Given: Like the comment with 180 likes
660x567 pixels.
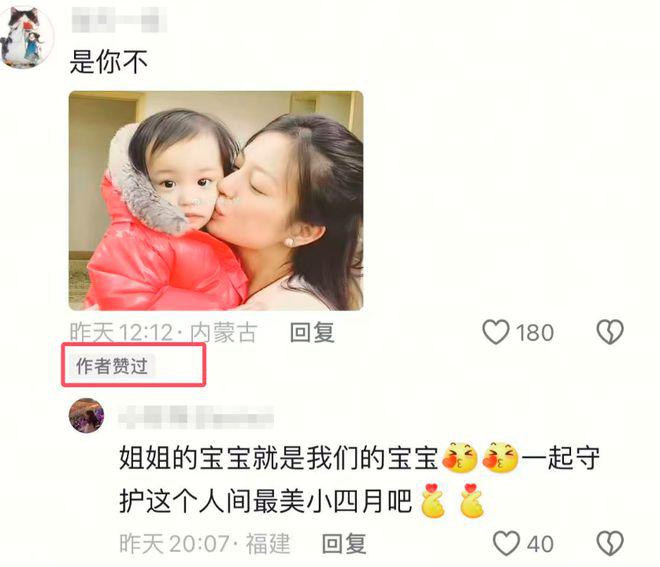Looking at the screenshot, I should (496, 332).
